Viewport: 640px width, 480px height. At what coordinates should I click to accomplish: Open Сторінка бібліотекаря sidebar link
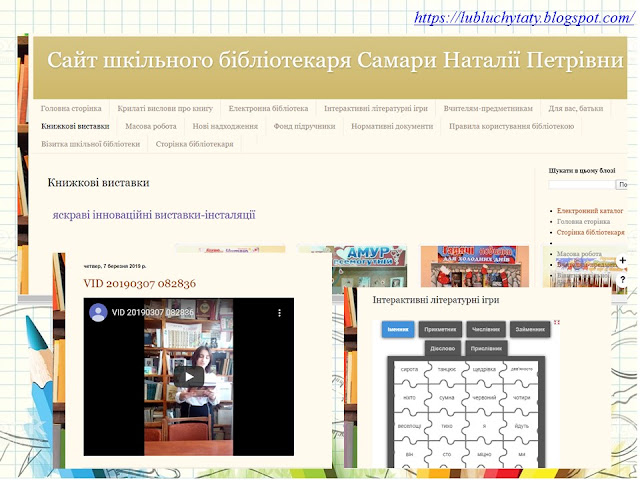[591, 232]
